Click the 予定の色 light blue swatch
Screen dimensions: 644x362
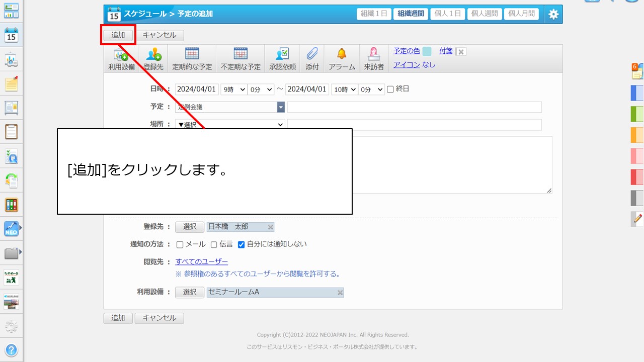coord(427,51)
